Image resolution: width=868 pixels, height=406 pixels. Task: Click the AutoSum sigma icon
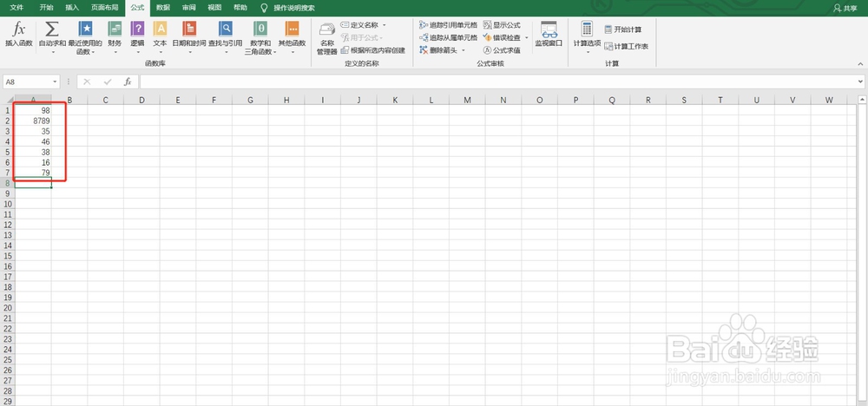[x=52, y=29]
